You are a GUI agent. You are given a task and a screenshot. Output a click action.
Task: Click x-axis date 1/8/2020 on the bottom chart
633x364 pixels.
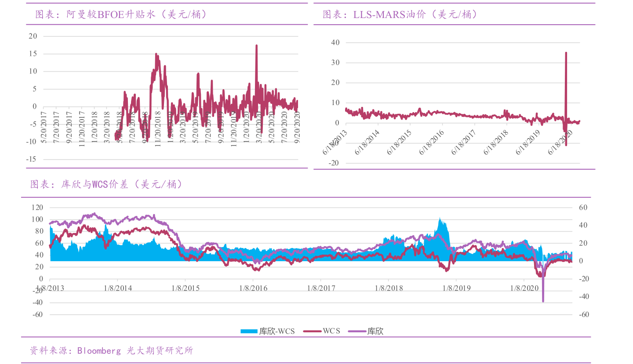tap(524, 288)
